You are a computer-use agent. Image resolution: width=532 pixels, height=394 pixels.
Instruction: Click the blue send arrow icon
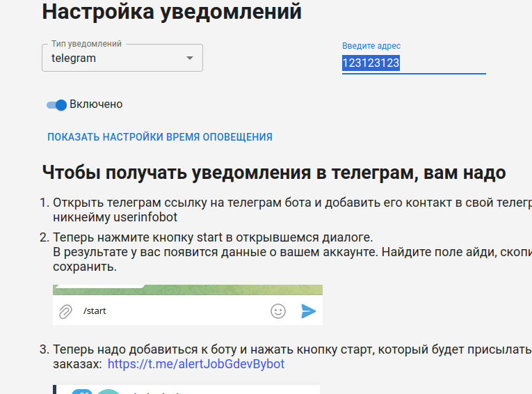click(308, 311)
